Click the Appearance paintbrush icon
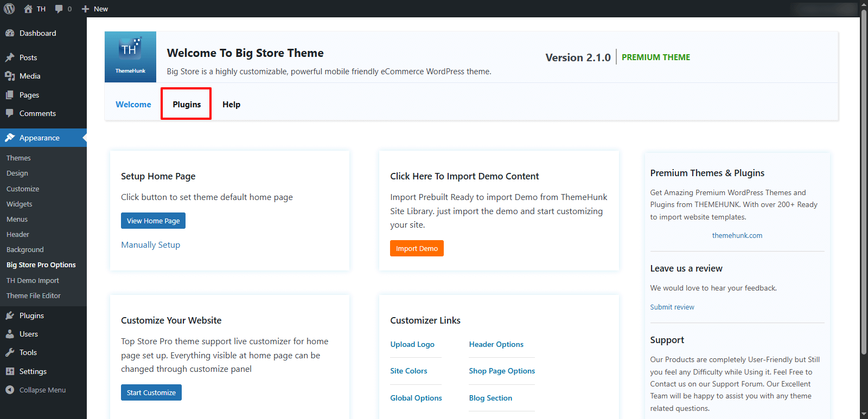Image resolution: width=868 pixels, height=419 pixels. [10, 138]
